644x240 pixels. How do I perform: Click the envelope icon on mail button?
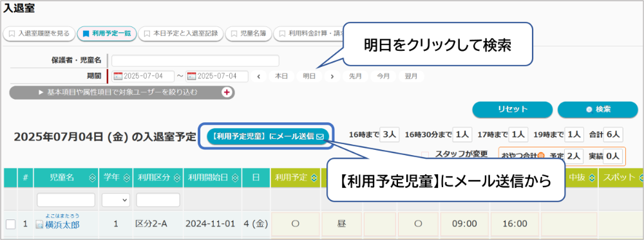(320, 136)
